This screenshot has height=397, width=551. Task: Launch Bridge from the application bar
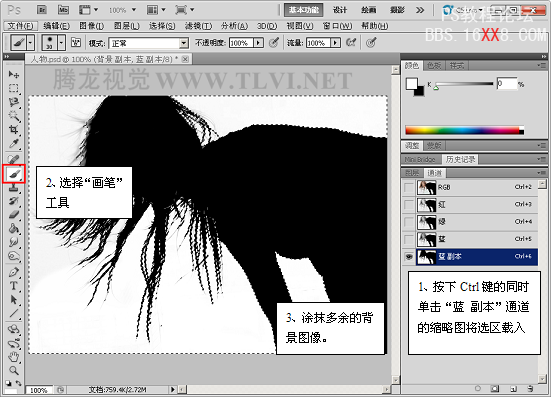pos(42,10)
